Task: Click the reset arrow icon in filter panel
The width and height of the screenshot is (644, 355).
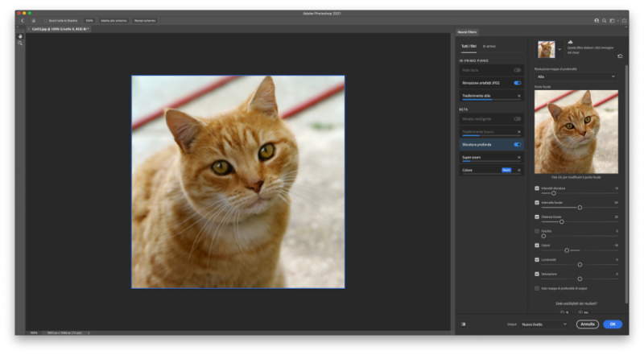Action: [619, 56]
